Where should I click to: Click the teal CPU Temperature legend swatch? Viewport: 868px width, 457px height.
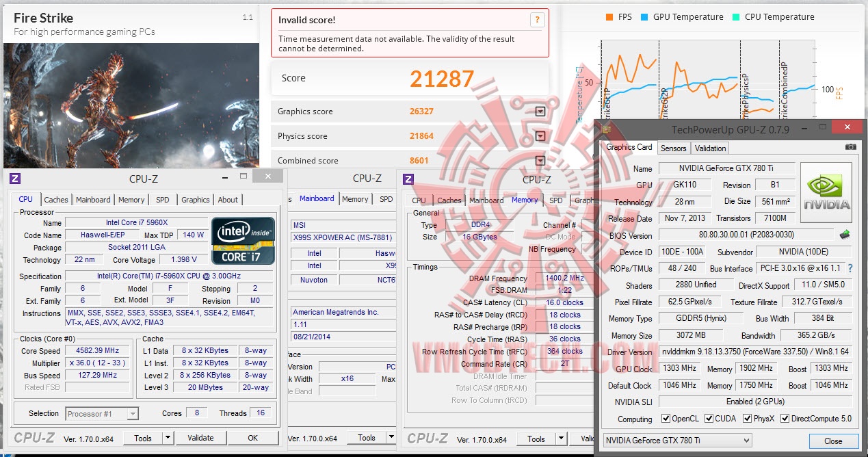[x=736, y=17]
